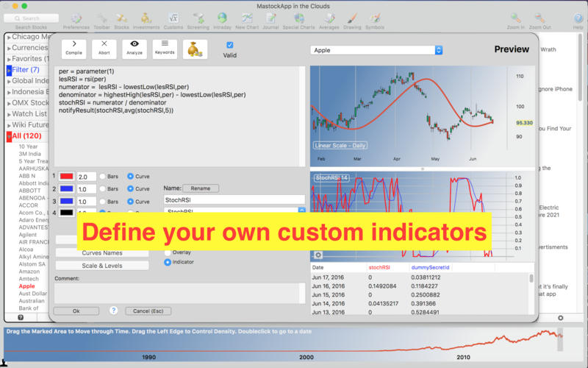Open the Intraday globe icon
Screen dimensions: 588x368
tap(222, 18)
